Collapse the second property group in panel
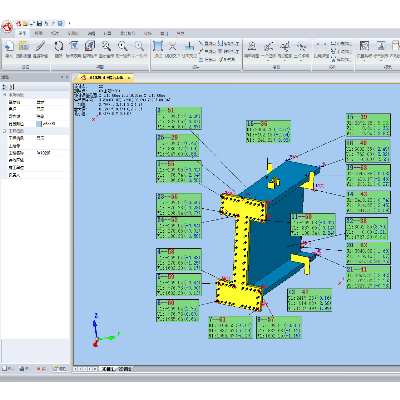 pos(5,131)
